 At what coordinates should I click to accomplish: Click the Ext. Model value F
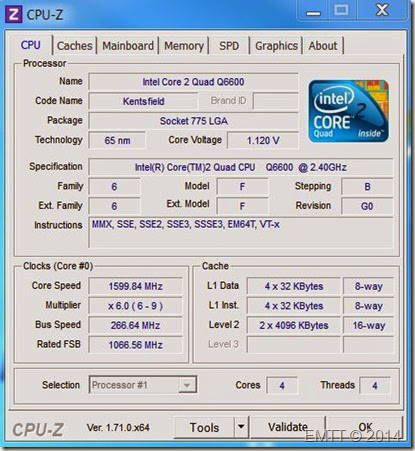tap(242, 206)
